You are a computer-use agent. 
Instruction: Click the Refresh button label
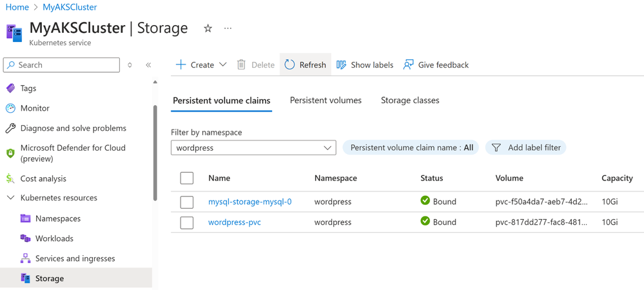(313, 65)
